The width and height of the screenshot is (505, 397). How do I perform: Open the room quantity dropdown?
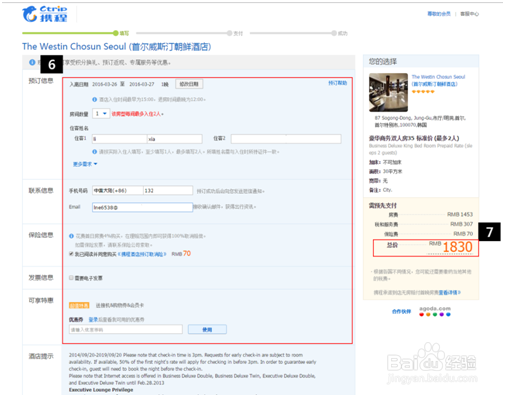pos(101,114)
